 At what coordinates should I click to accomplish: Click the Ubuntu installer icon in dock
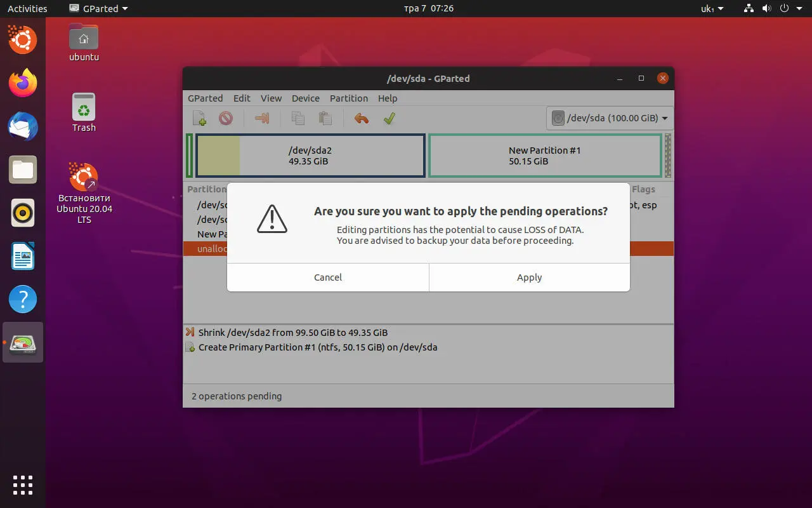coord(23,40)
